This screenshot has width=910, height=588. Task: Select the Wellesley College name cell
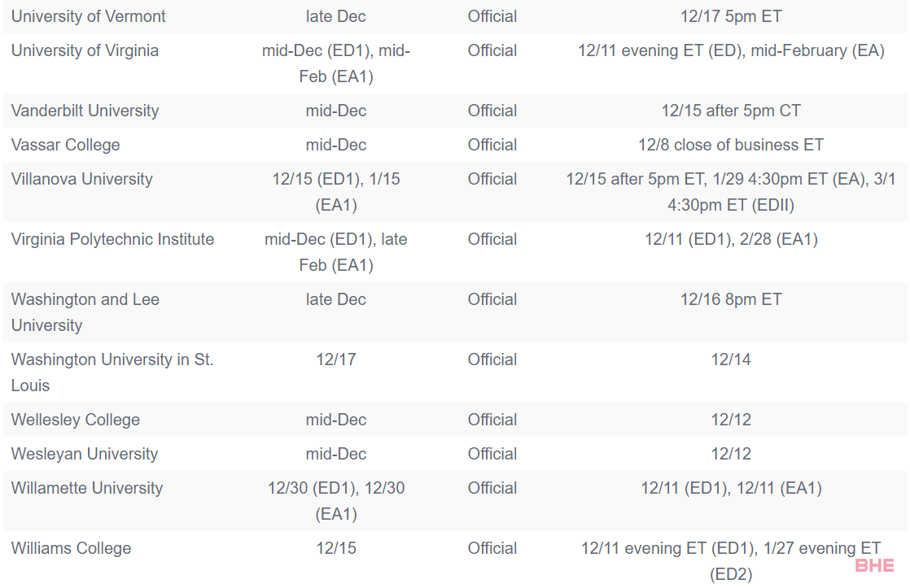76,420
